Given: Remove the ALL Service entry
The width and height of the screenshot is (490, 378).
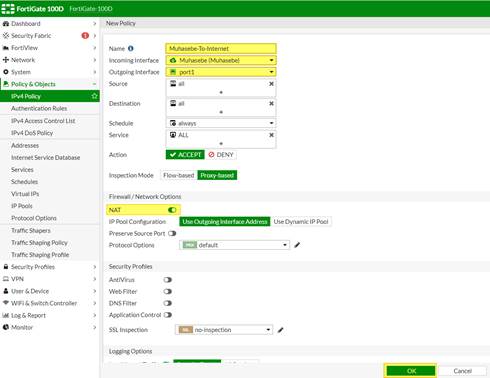Looking at the screenshot, I should point(271,135).
